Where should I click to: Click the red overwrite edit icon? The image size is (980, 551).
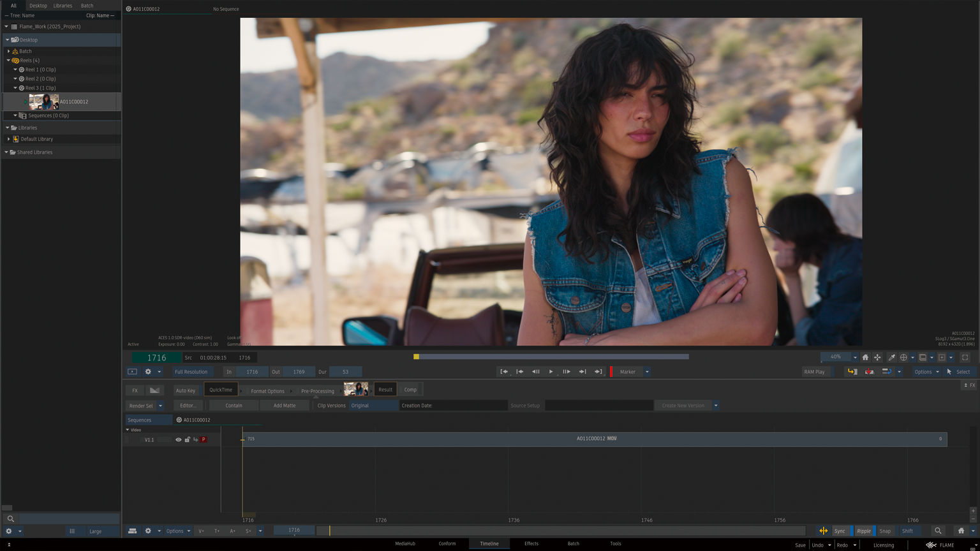pos(869,372)
